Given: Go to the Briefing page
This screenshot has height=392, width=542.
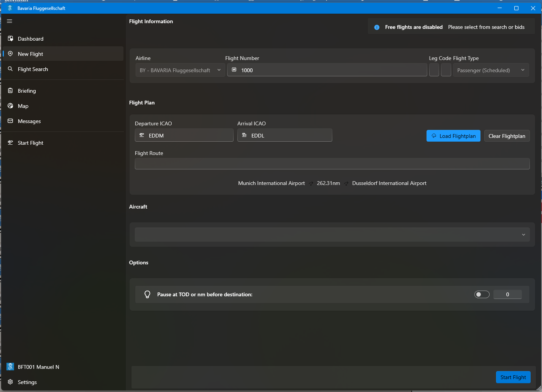Looking at the screenshot, I should 63,91.
